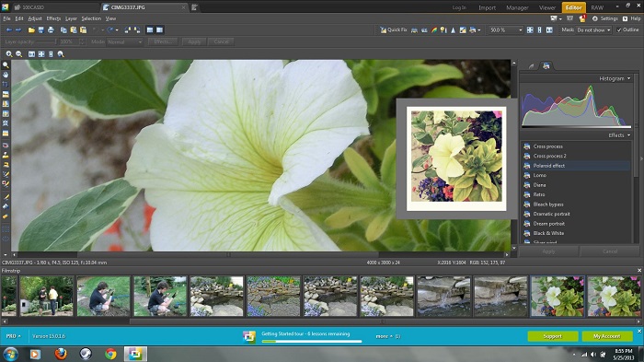Click the rainbow color adjustment icon

[433, 30]
